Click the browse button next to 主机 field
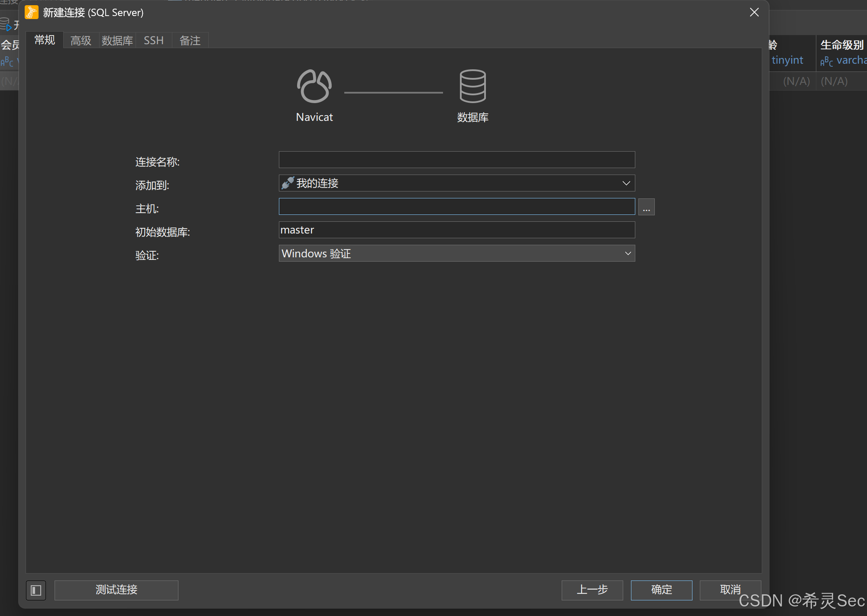 pyautogui.click(x=647, y=207)
